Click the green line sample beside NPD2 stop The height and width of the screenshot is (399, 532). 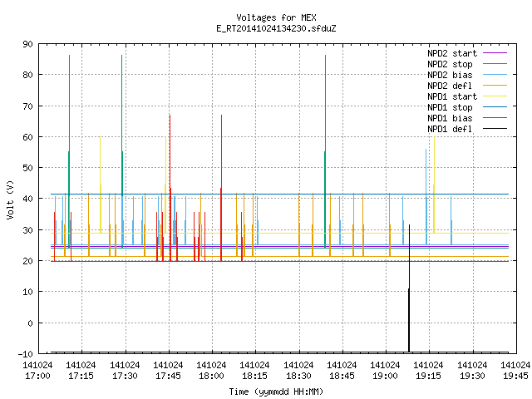495,64
